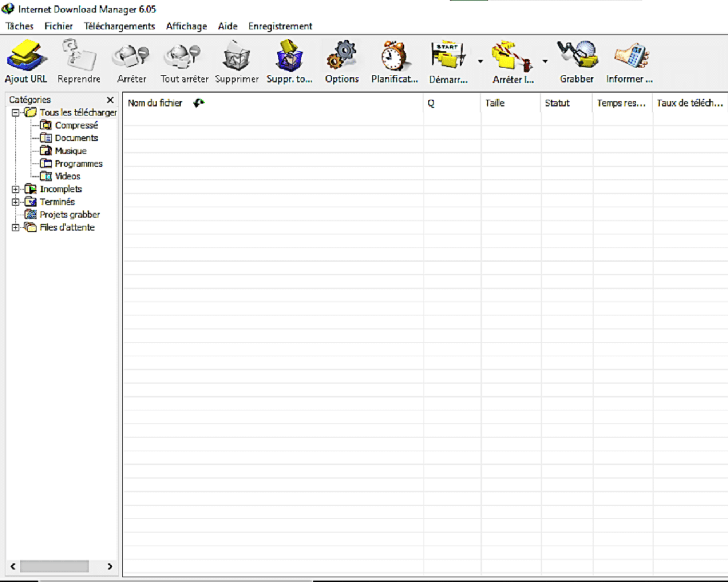Click the Ajout URL toolbar icon
The height and width of the screenshot is (582, 728).
(x=26, y=55)
